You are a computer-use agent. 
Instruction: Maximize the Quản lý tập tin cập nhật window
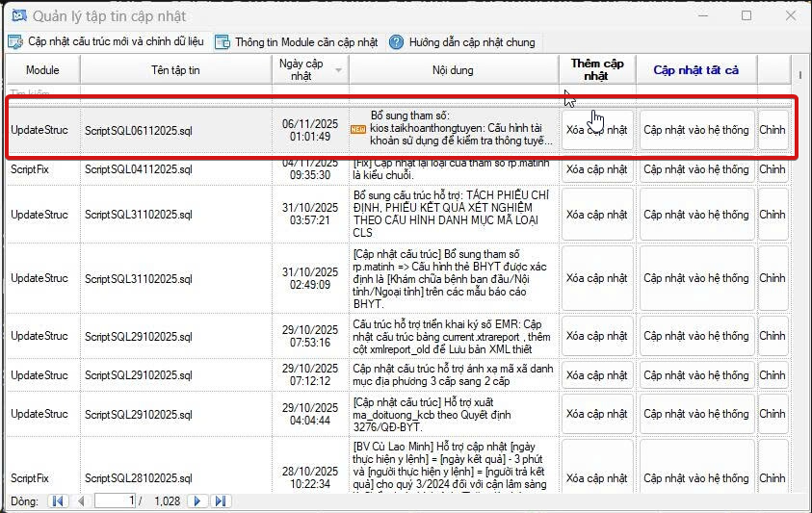click(747, 15)
